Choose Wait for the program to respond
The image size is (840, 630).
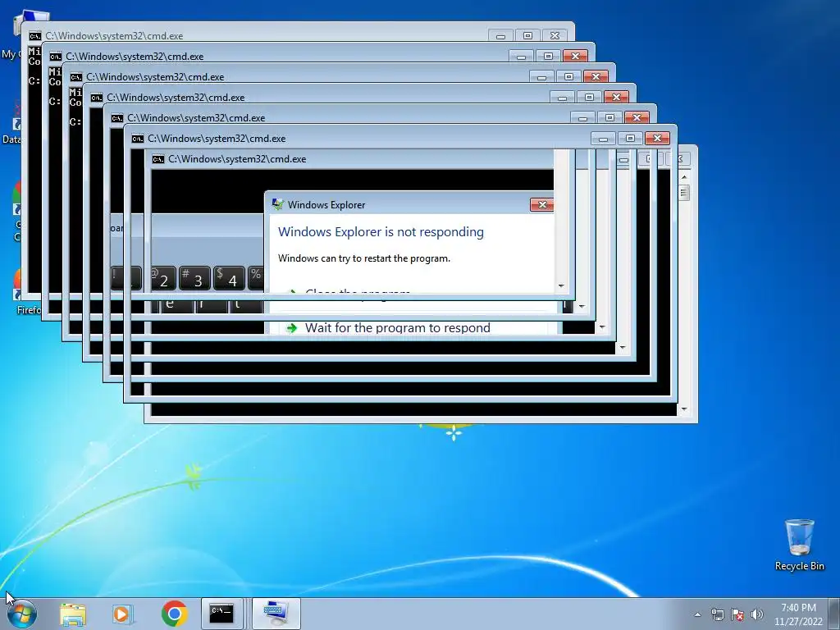(x=398, y=328)
